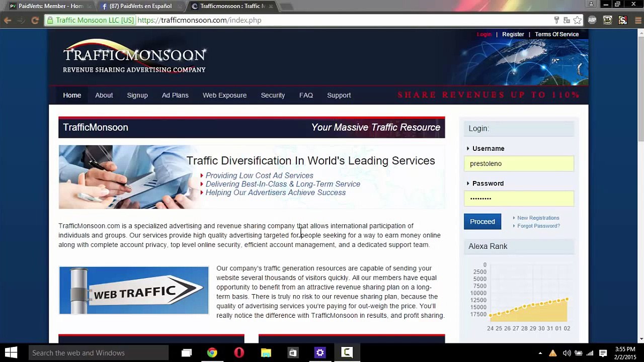Image resolution: width=644 pixels, height=362 pixels.
Task: Open the New Registrations link
Action: (x=538, y=218)
